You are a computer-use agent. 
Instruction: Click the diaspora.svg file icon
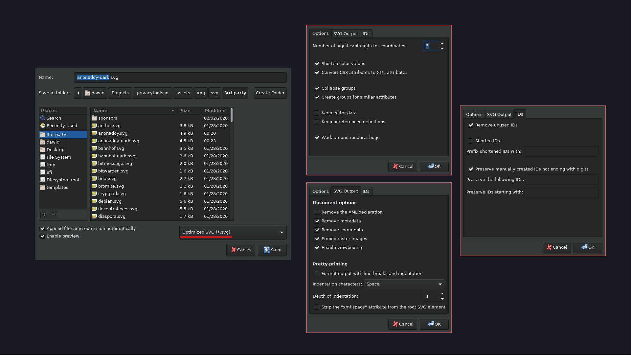94,216
